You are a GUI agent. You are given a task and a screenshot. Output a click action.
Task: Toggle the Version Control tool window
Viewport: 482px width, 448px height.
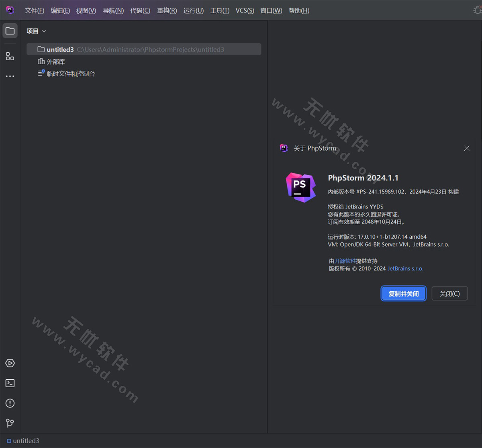point(10,423)
